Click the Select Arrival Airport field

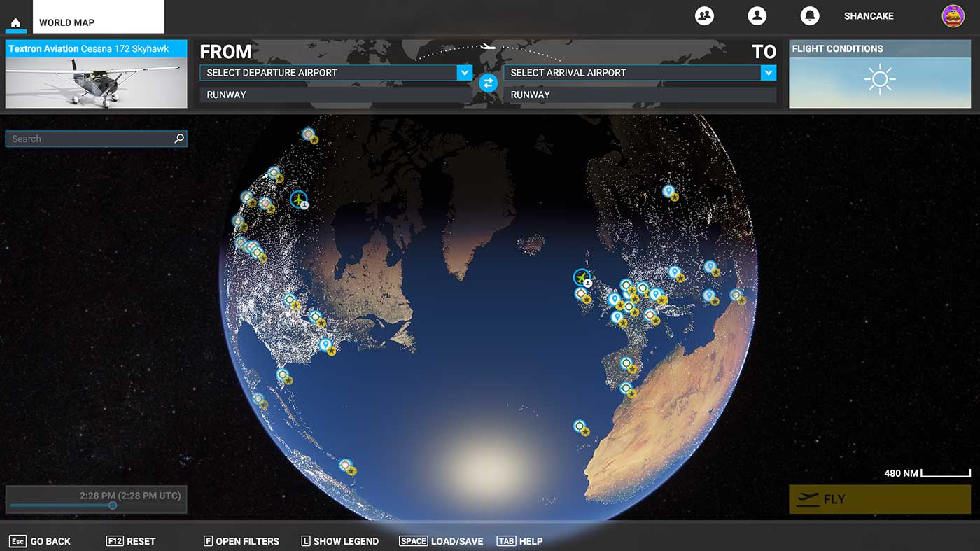(640, 72)
